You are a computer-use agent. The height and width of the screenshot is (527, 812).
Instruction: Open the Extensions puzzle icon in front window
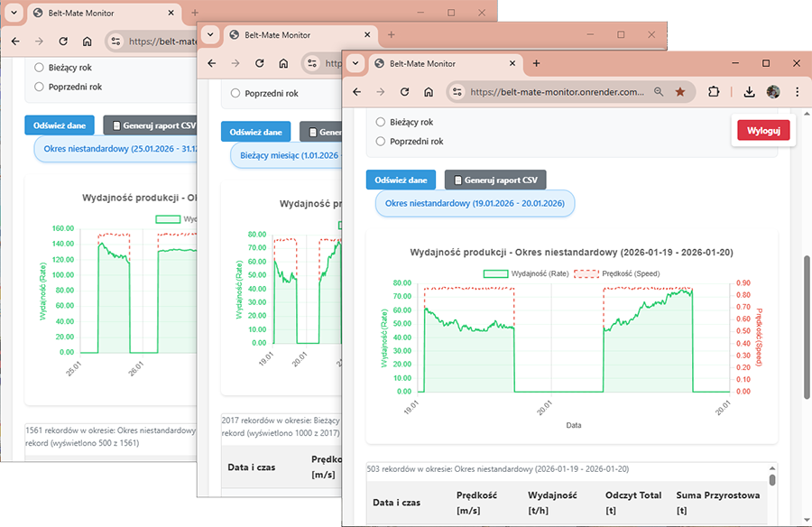click(714, 92)
